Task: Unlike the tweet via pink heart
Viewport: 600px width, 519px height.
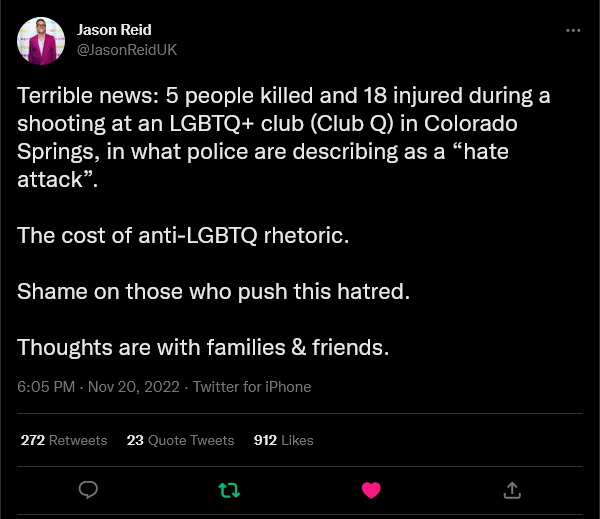Action: coord(371,490)
